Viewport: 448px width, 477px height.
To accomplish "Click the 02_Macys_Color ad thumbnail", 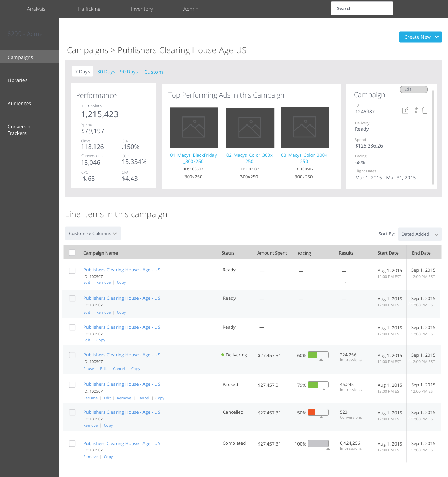I will (x=250, y=128).
